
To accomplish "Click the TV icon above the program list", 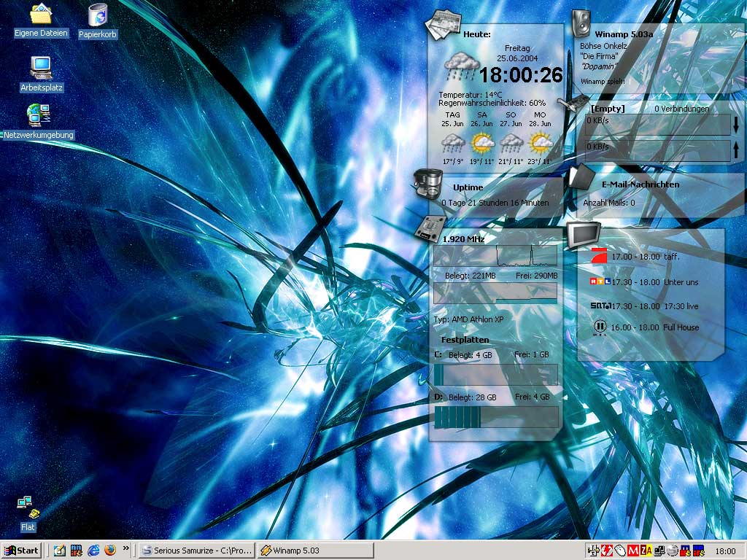I will click(x=584, y=235).
